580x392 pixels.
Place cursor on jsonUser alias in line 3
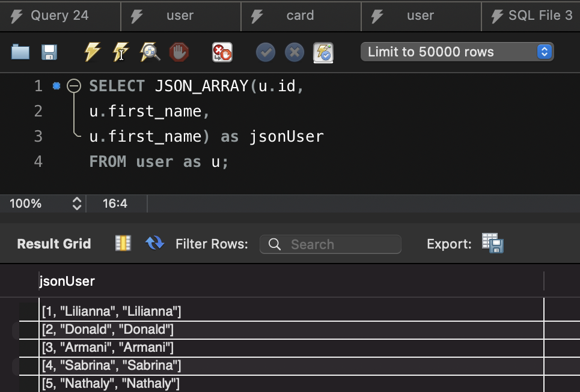[286, 137]
